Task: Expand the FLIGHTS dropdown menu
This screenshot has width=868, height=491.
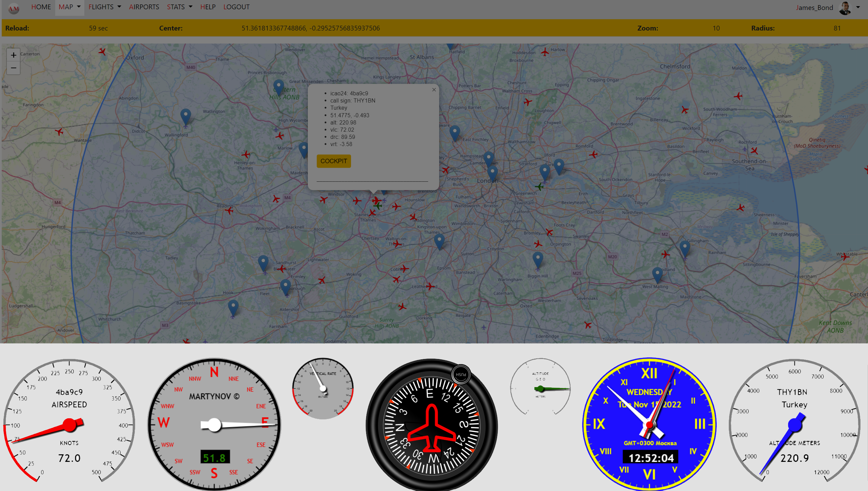Action: [105, 7]
